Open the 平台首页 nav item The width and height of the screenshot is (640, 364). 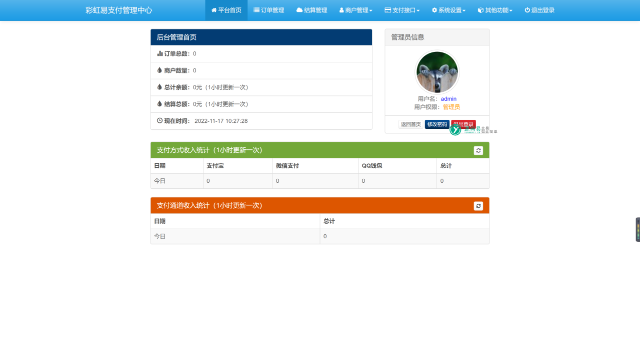226,10
